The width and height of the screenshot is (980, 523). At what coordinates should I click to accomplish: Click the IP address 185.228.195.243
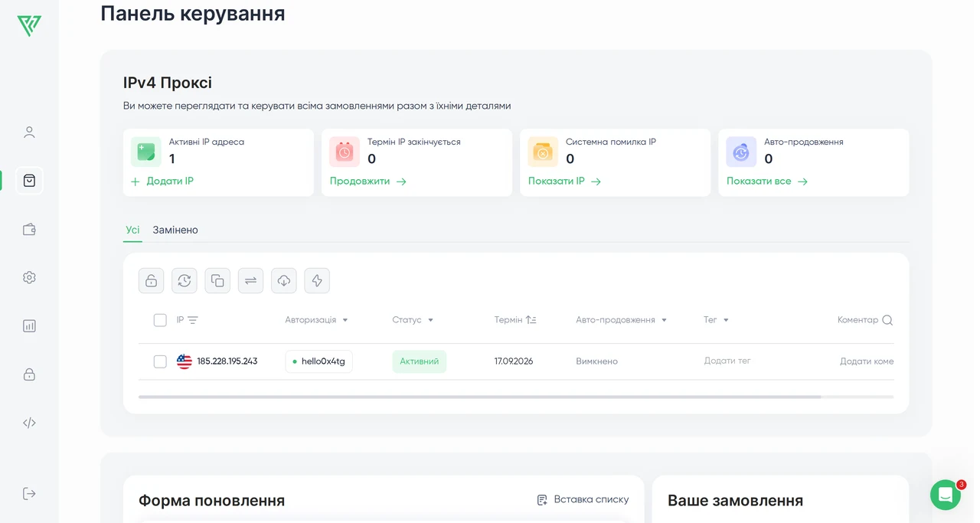coord(227,361)
